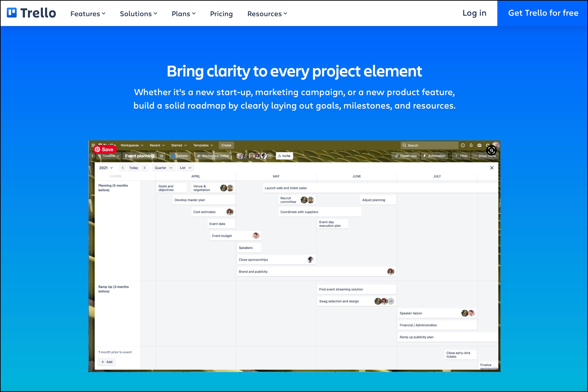Open the Goals and objectives card
The height and width of the screenshot is (392, 588).
coord(172,188)
